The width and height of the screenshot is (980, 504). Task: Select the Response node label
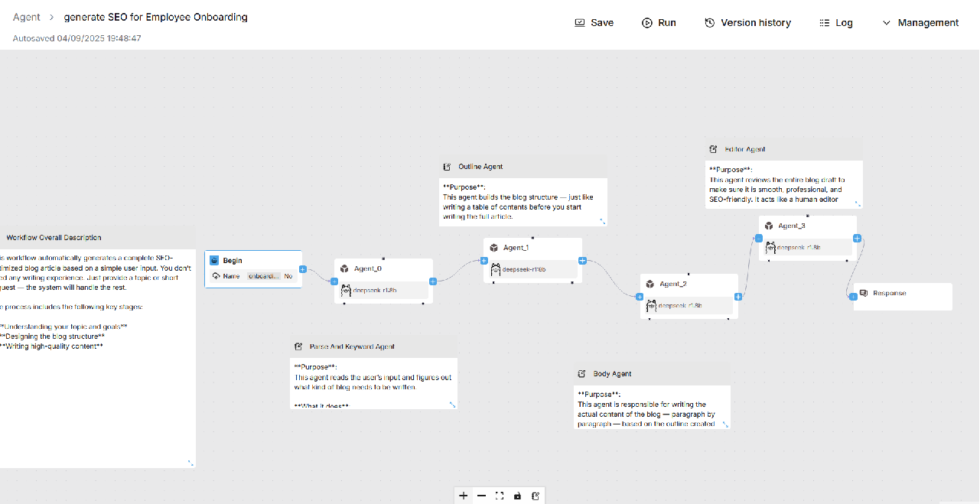(x=890, y=293)
